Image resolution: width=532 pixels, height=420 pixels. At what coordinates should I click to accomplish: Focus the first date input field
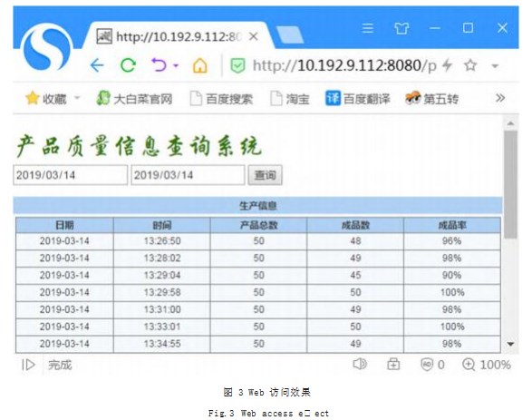(x=70, y=175)
